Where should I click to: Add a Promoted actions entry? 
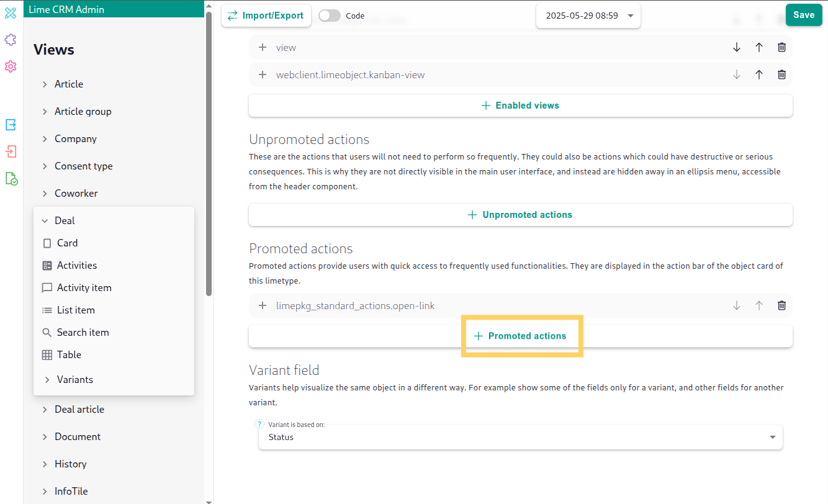click(x=521, y=336)
